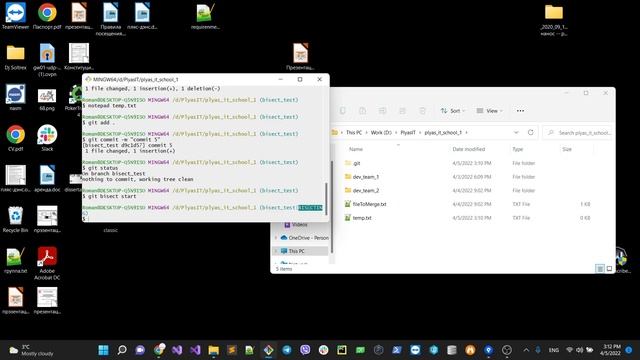This screenshot has width=640, height=360.
Task: Click the Git Bash command prompt line
Action: tap(204, 218)
